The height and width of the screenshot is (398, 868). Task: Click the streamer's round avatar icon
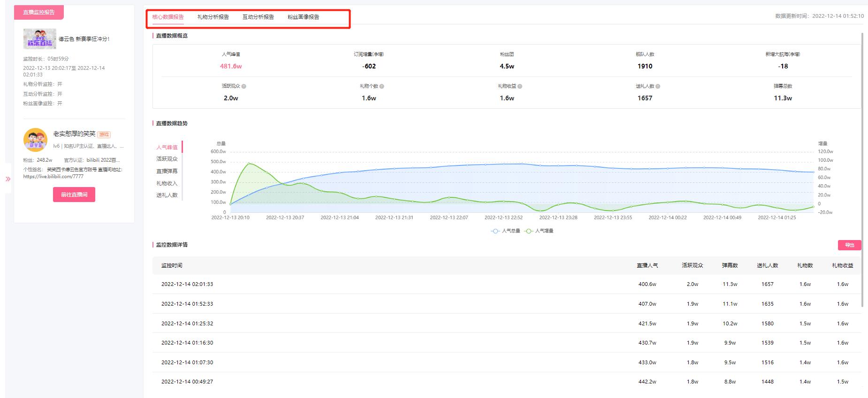click(x=35, y=140)
